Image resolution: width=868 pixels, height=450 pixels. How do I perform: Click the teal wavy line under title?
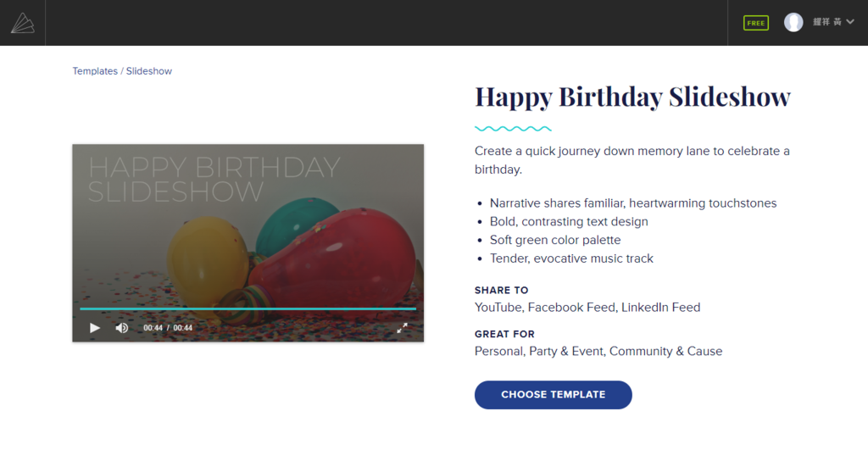tap(513, 129)
